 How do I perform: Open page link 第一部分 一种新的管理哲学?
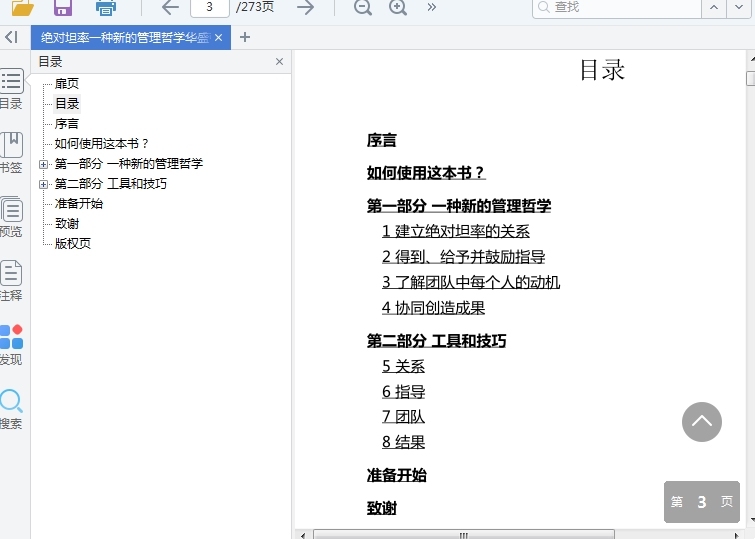pyautogui.click(x=459, y=206)
